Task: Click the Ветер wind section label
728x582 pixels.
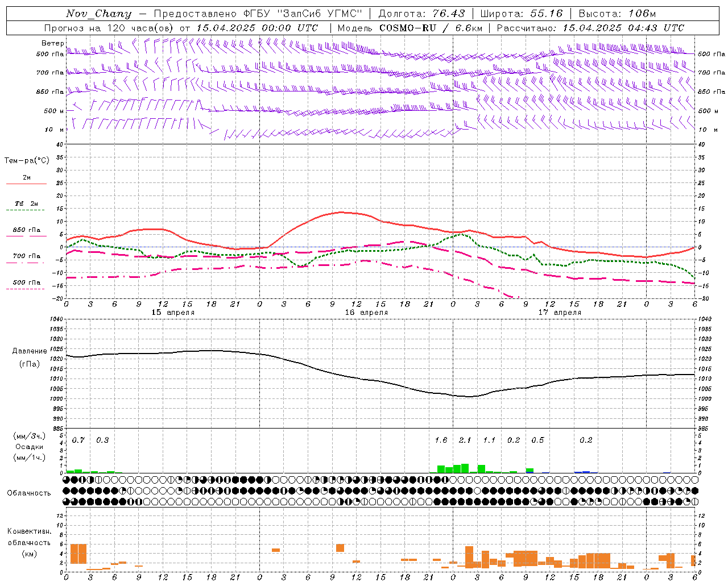Action: pos(52,43)
